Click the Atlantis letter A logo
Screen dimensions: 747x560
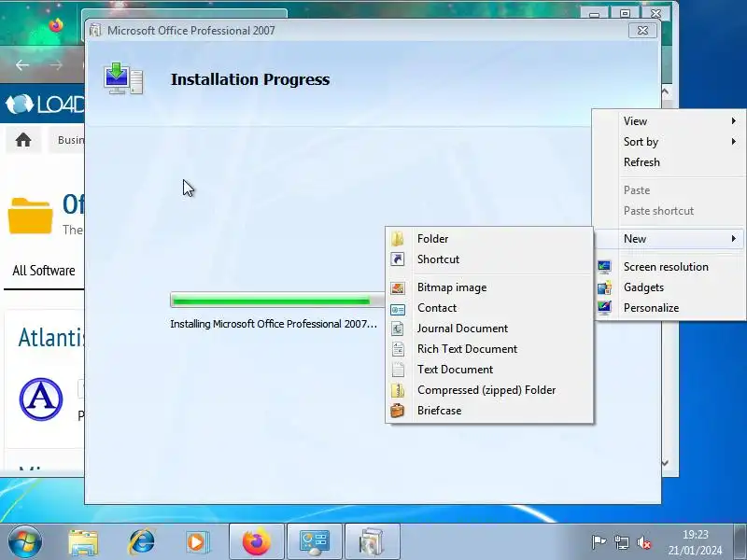coord(41,399)
